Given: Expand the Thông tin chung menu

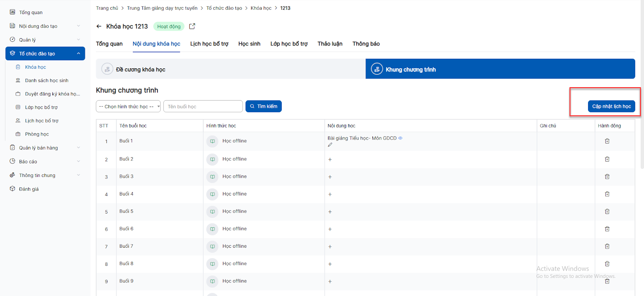Looking at the screenshot, I should (45, 175).
